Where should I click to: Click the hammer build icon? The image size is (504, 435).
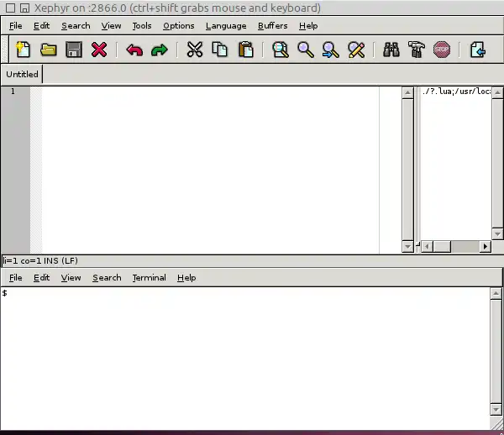click(x=417, y=50)
